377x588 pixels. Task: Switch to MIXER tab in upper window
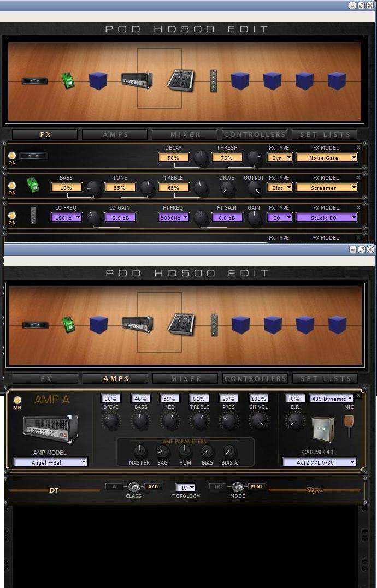pyautogui.click(x=185, y=135)
